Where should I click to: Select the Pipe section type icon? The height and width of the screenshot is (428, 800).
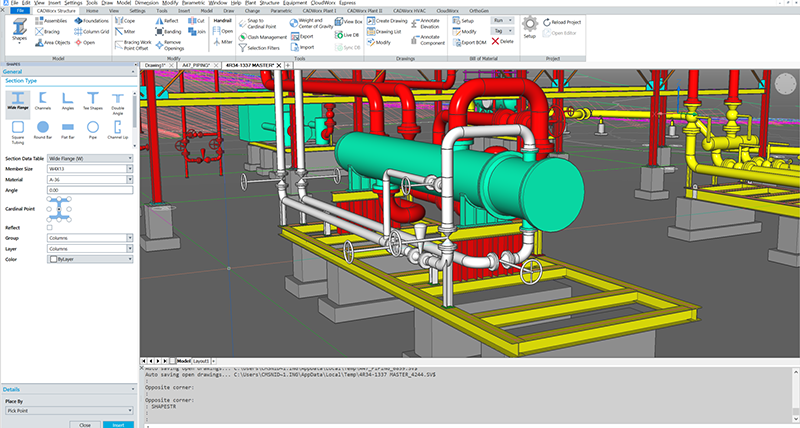coord(93,128)
